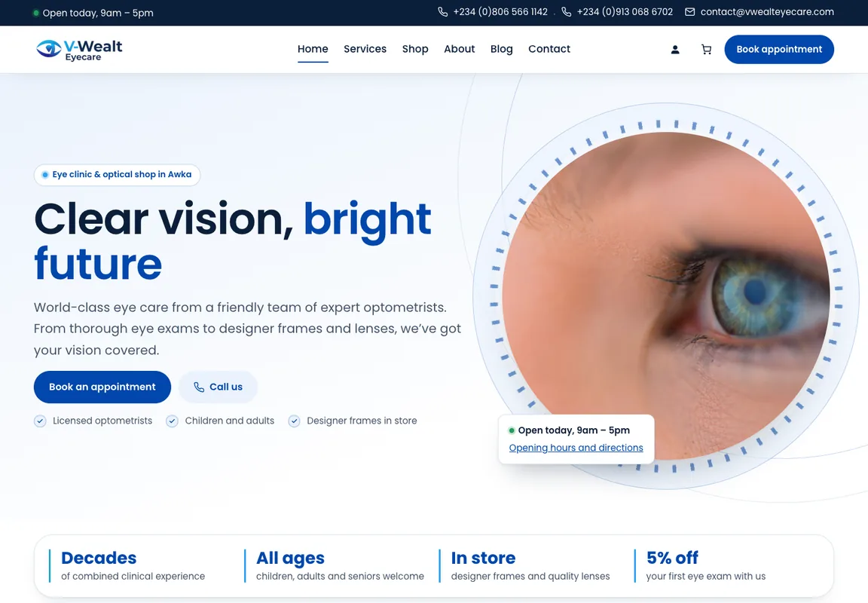Click the phone icon beside +234 (0)913 068 6702

point(567,11)
